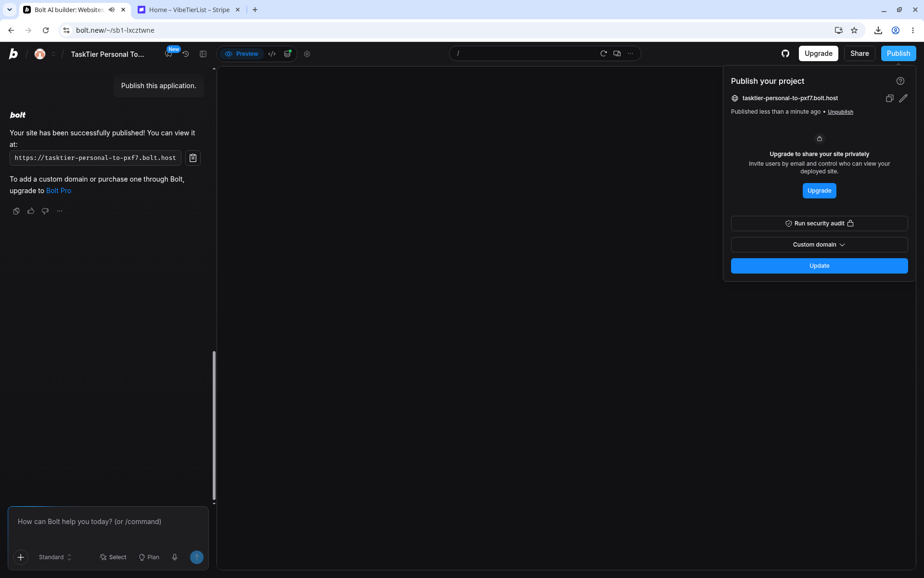
Task: Edit the published site URL pencil
Action: (x=903, y=98)
